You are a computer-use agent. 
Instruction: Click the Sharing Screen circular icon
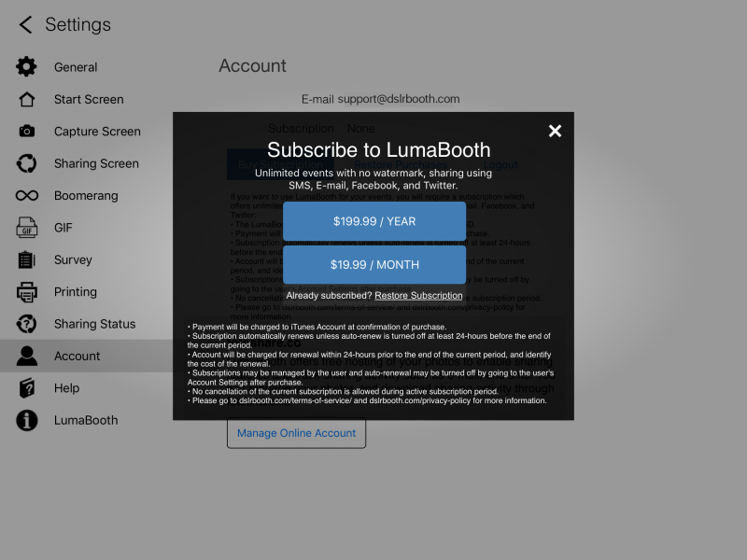tap(27, 163)
